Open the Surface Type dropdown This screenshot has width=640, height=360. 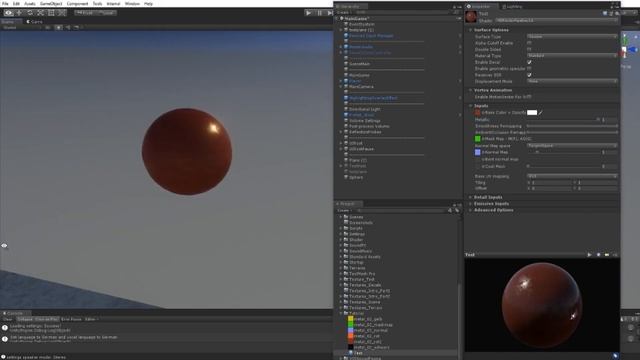click(x=572, y=36)
